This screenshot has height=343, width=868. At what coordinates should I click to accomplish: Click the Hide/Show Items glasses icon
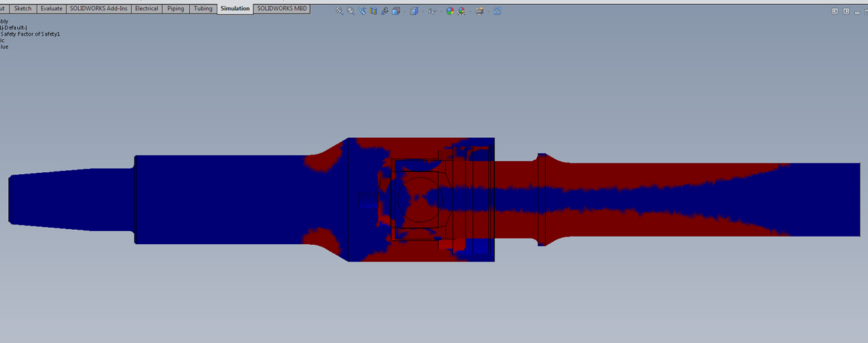pos(431,11)
